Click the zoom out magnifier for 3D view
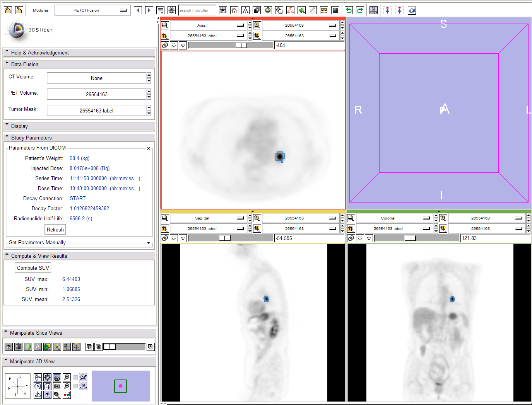 pyautogui.click(x=67, y=386)
